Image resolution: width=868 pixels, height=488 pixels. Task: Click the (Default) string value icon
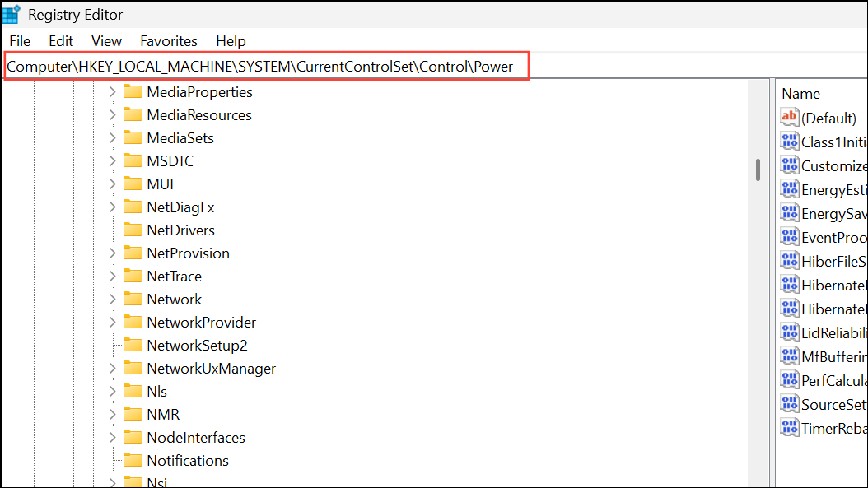coord(790,117)
